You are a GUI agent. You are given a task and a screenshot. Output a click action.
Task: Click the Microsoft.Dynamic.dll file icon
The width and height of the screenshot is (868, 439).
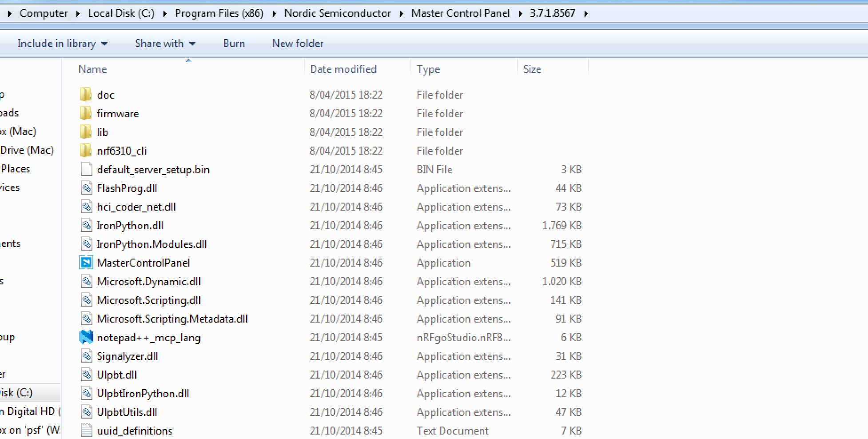(x=86, y=281)
